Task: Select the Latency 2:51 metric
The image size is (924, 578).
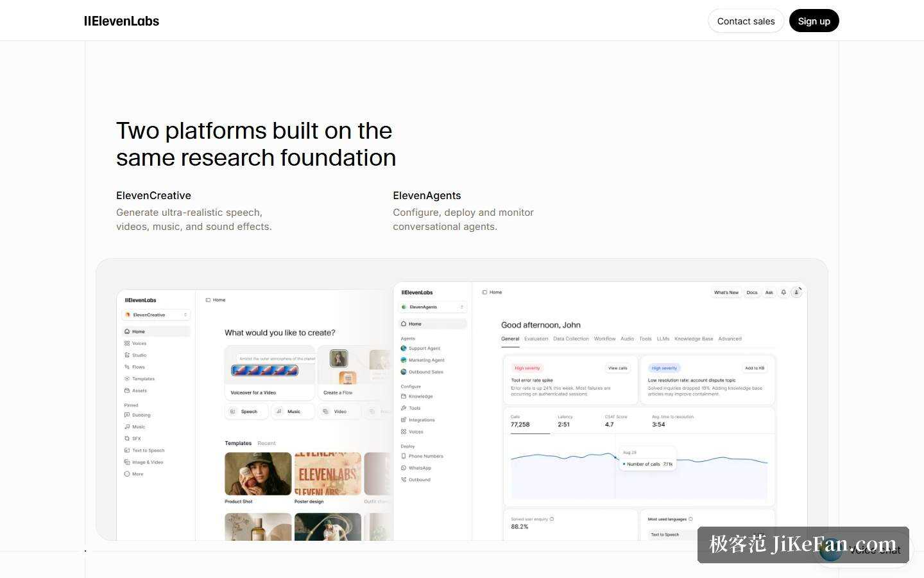Action: [x=564, y=421]
